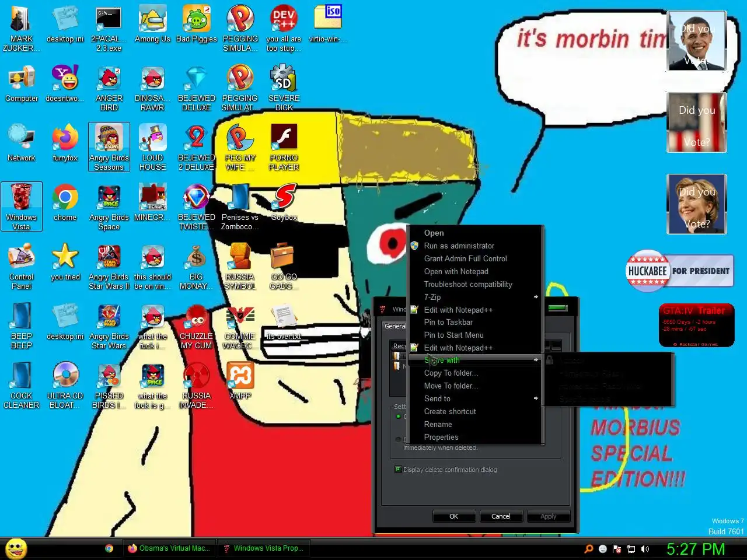Launch the chome Chrome shortcut
The width and height of the screenshot is (747, 560).
click(65, 203)
